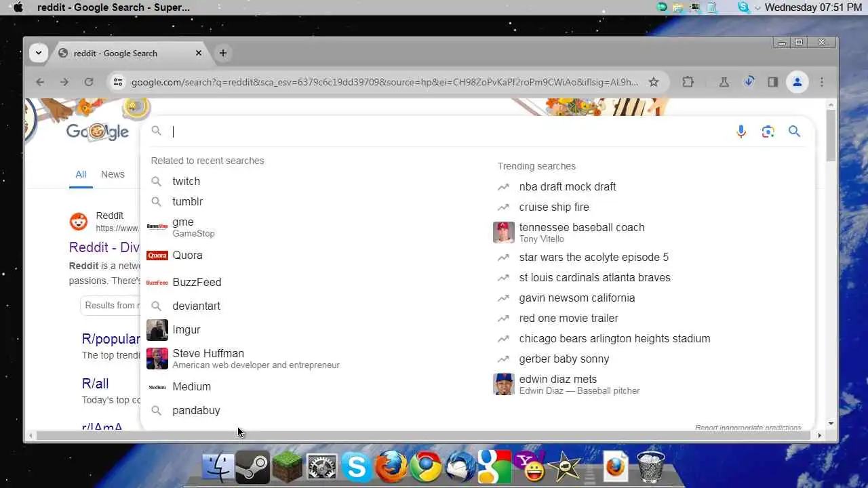Viewport: 868px width, 488px height.
Task: Open Trash in the dock
Action: pyautogui.click(x=651, y=467)
